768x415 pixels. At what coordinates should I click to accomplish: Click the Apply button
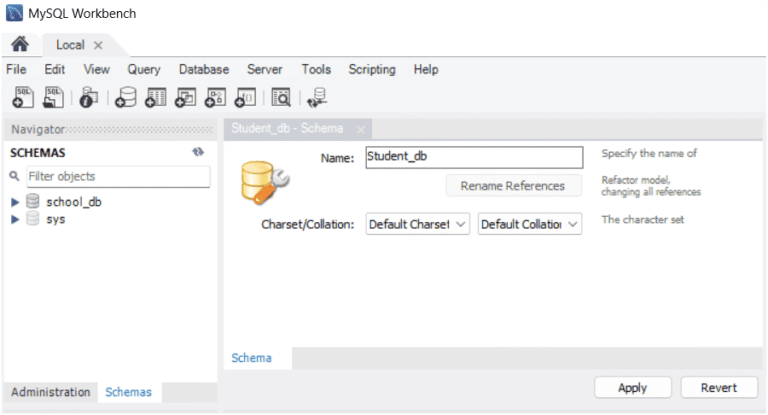[x=632, y=388]
